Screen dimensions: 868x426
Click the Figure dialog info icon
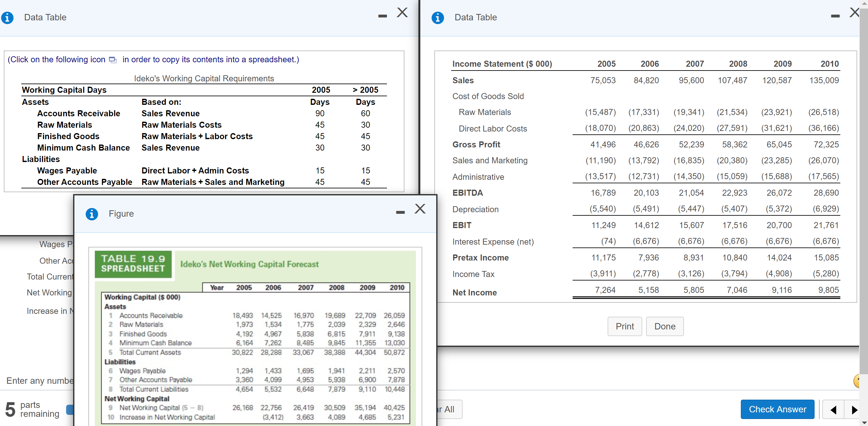coord(92,214)
